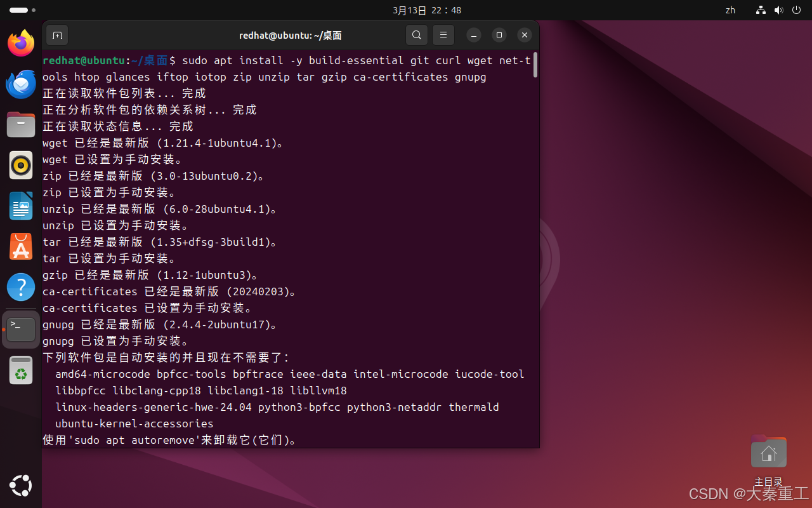This screenshot has height=508, width=812.
Task: Click the terminal vertical scrollbar handle
Action: pos(535,65)
